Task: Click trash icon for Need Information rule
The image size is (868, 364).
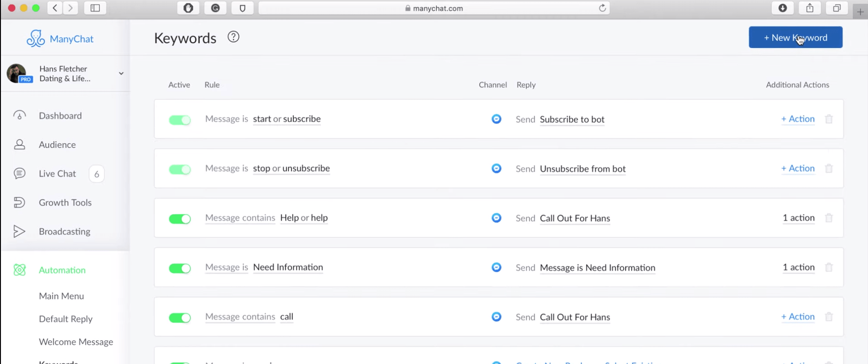Action: [x=829, y=267]
